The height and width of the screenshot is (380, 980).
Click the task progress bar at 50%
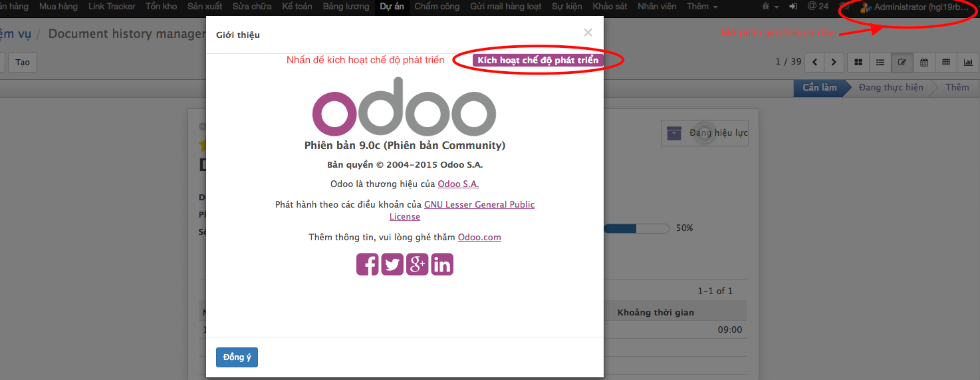(636, 228)
